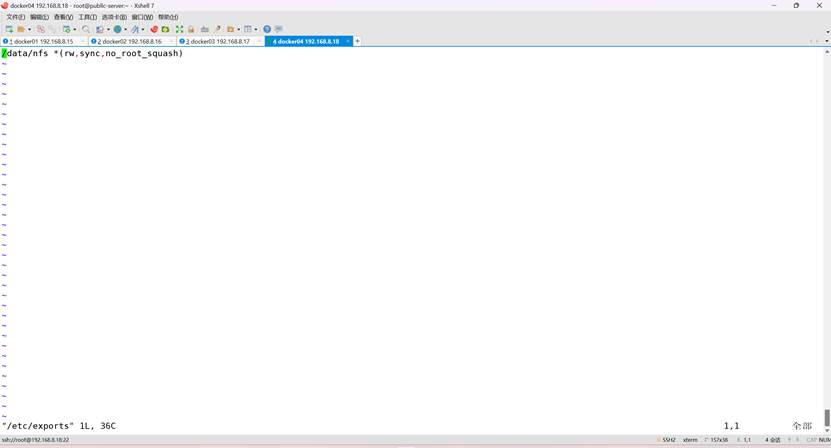This screenshot has width=831, height=448.
Task: Click the SSH2 status bar entry
Action: [667, 440]
